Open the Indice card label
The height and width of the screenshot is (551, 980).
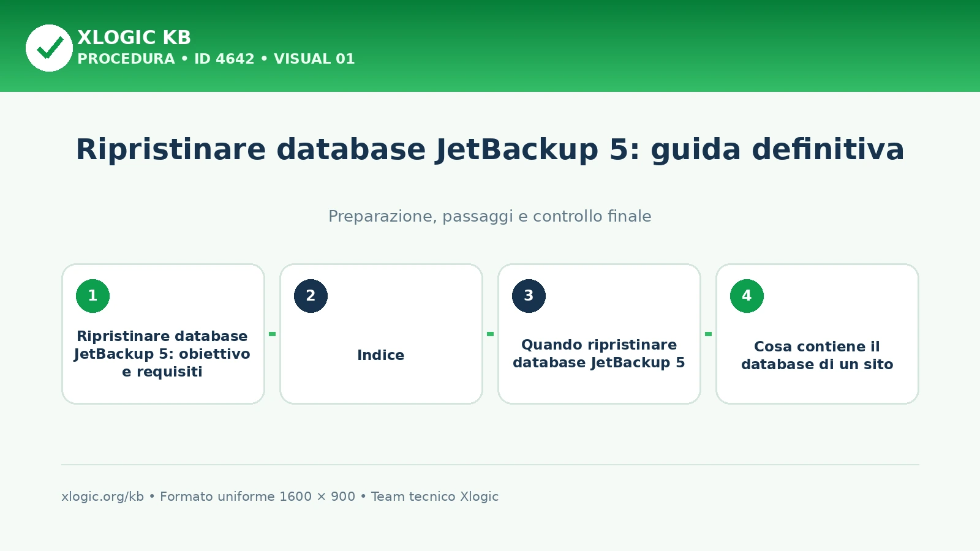(381, 355)
